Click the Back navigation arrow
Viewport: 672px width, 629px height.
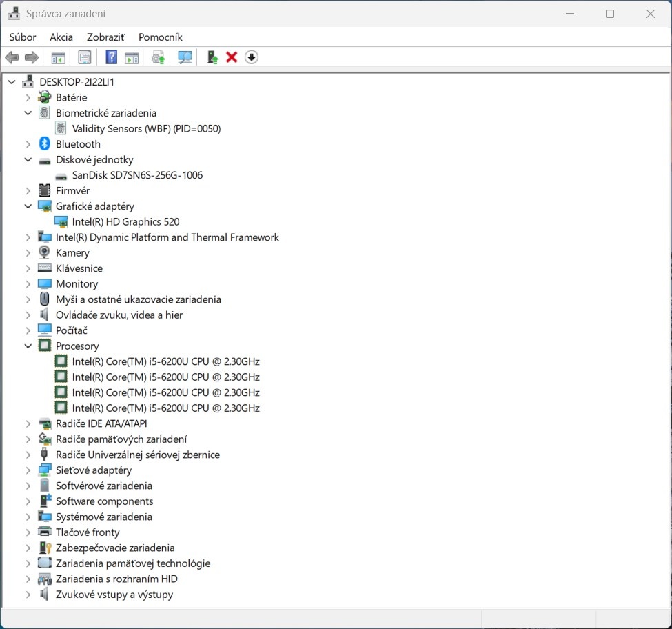(x=12, y=57)
